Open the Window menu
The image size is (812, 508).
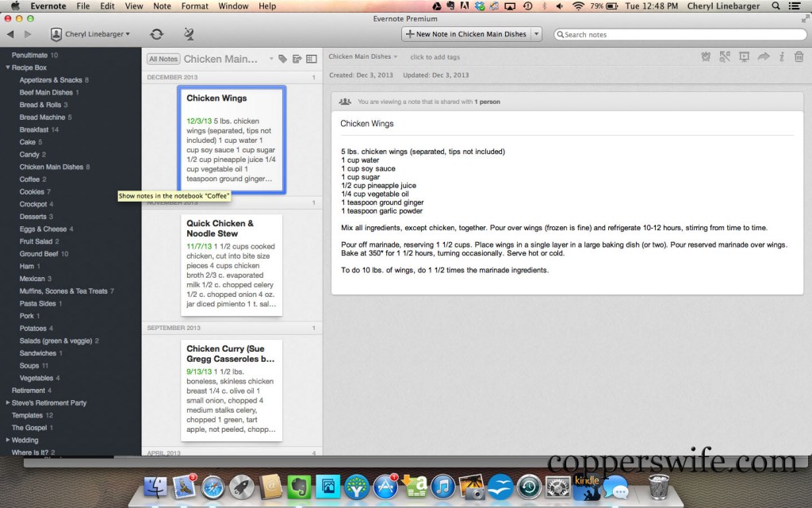pos(233,6)
